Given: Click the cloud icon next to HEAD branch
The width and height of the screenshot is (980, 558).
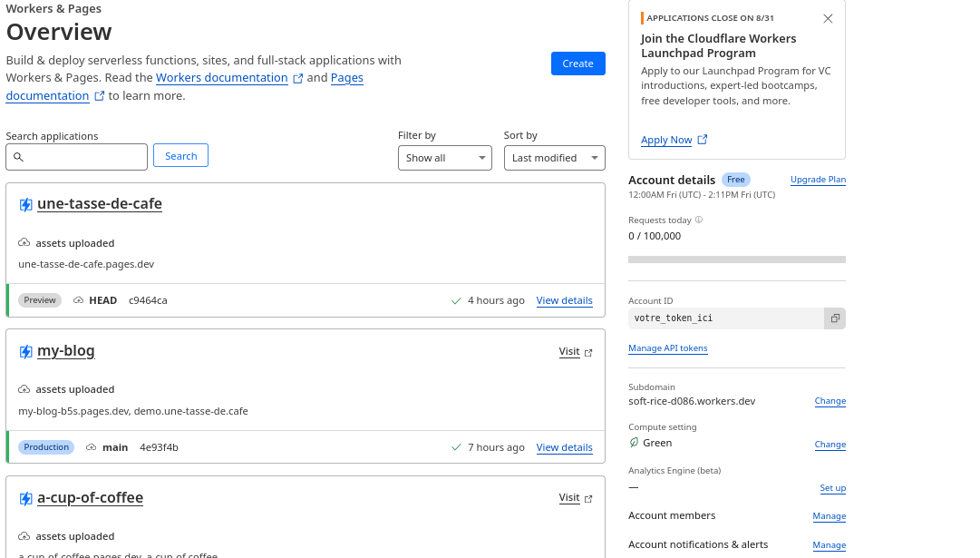Looking at the screenshot, I should click(78, 300).
